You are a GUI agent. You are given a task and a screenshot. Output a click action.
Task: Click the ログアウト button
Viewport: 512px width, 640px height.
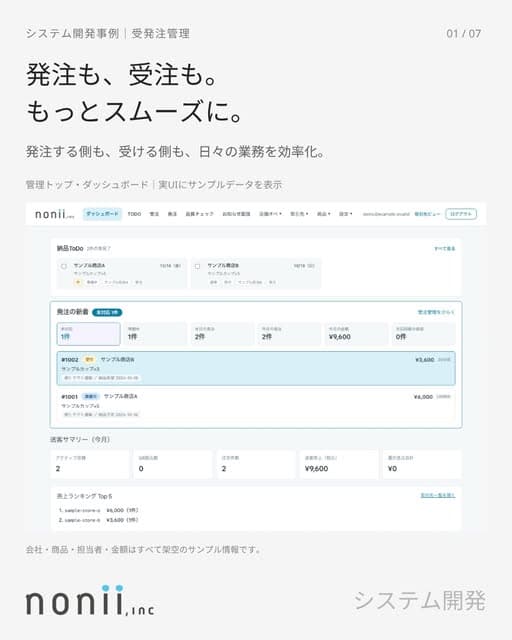pyautogui.click(x=461, y=214)
